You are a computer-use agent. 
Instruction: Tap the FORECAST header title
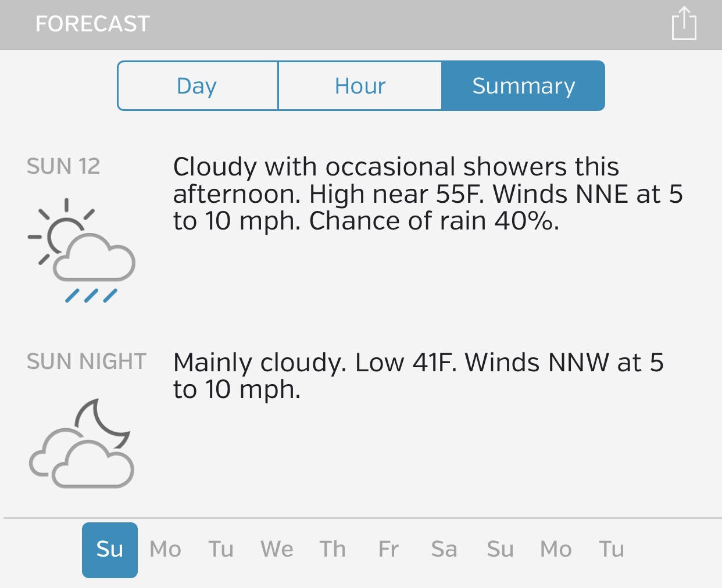coord(93,24)
